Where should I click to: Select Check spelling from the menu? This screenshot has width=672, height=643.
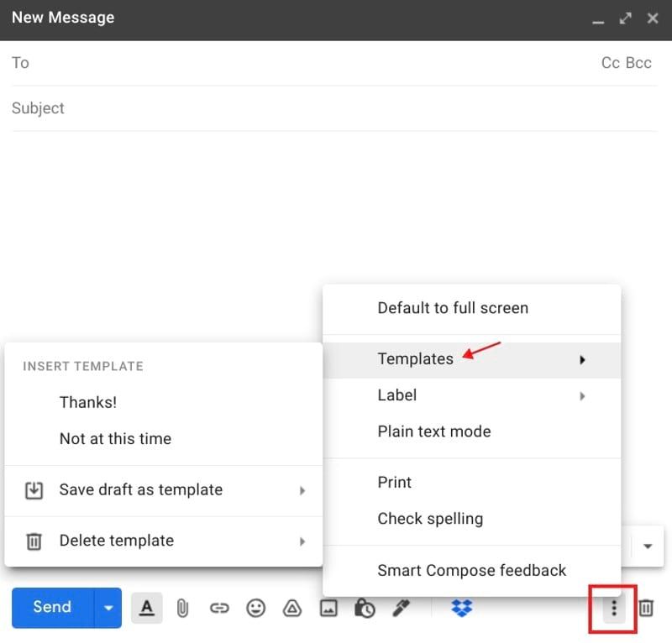click(x=430, y=519)
